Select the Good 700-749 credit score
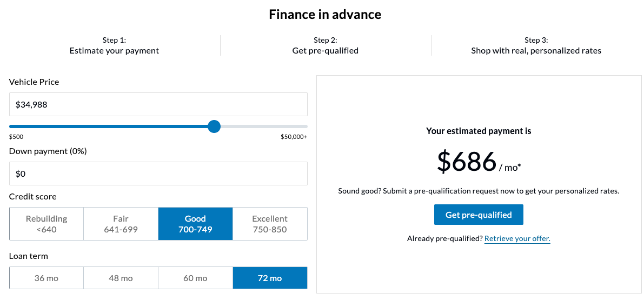 [195, 224]
